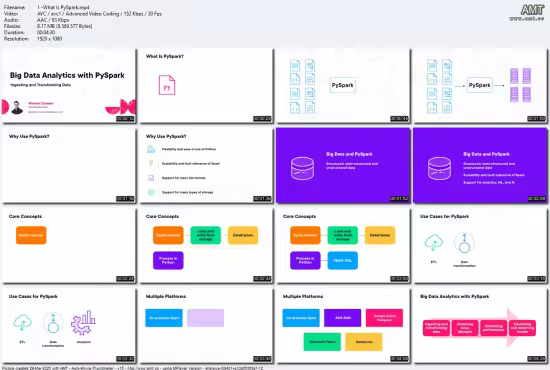Click the storage types bullet icon
Viewport: 550px width, 370px height.
[x=151, y=192]
